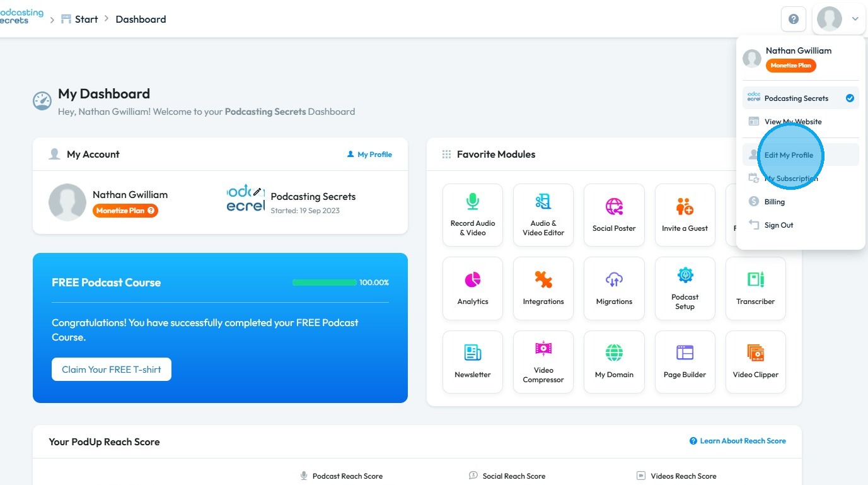Open the Video Clipper module
Viewport: 868px width, 485px height.
(755, 361)
